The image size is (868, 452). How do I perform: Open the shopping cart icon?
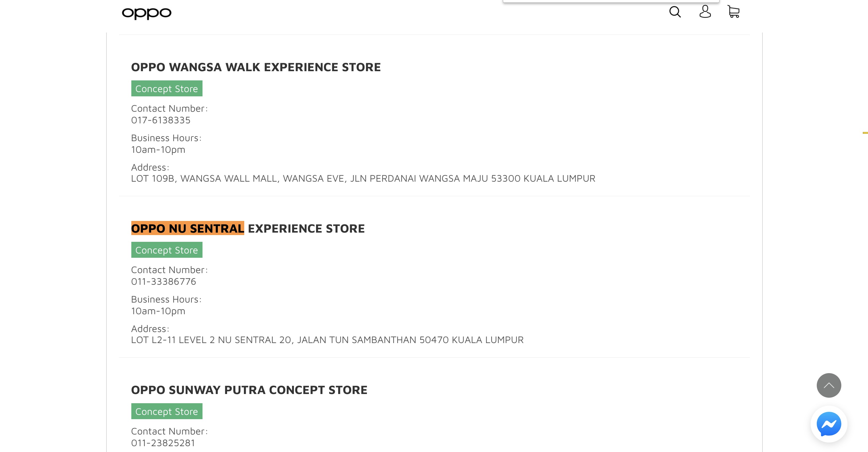733,12
